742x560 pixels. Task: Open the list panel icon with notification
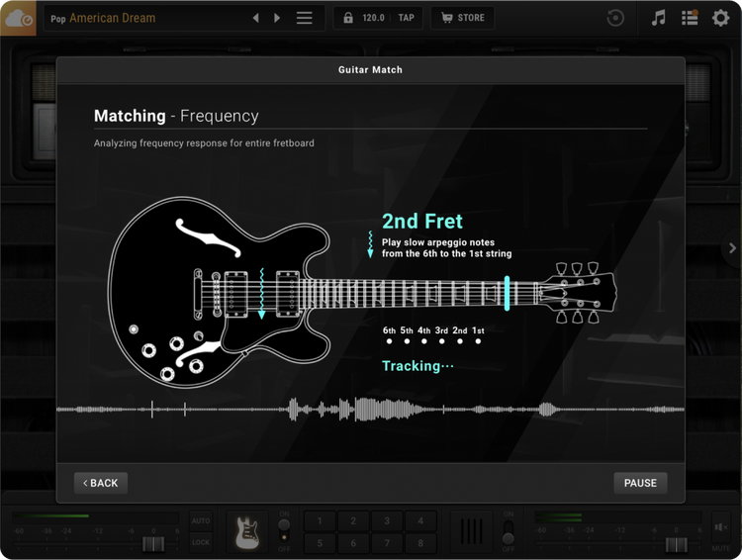(690, 18)
